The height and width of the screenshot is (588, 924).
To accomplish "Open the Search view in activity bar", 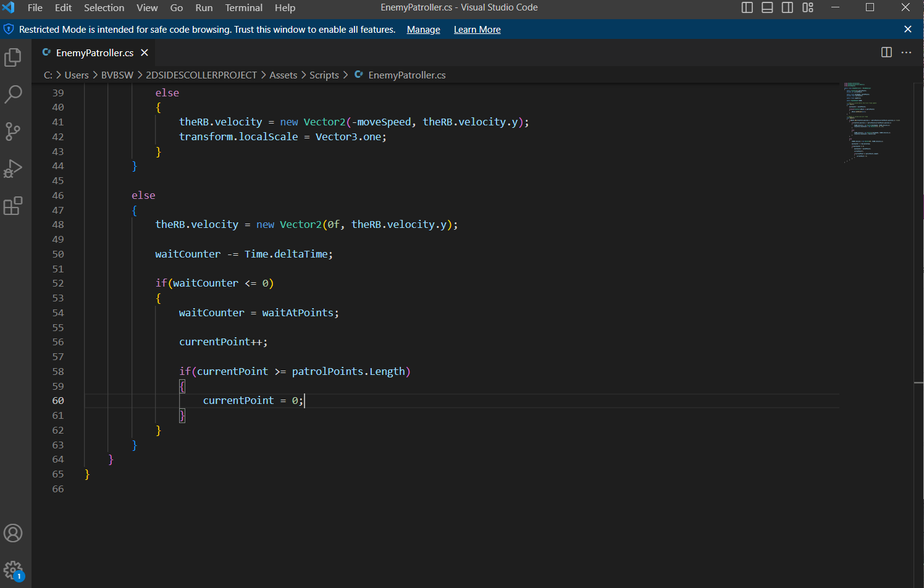I will (x=13, y=94).
